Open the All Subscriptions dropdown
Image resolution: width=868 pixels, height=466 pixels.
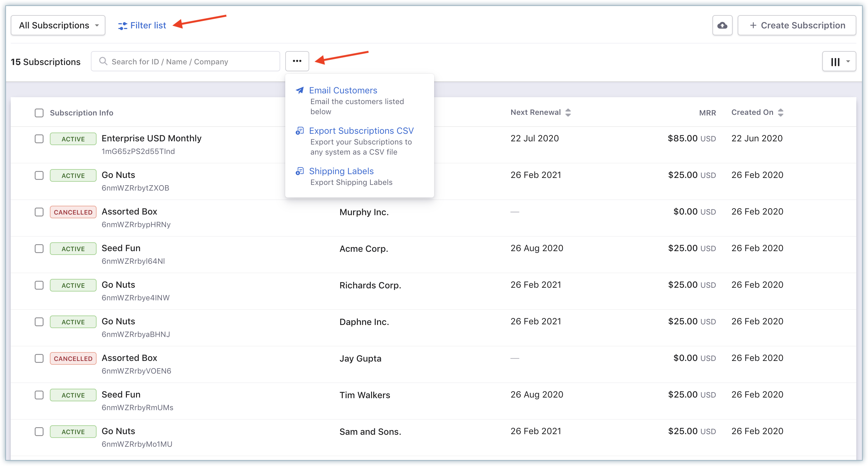(x=58, y=25)
